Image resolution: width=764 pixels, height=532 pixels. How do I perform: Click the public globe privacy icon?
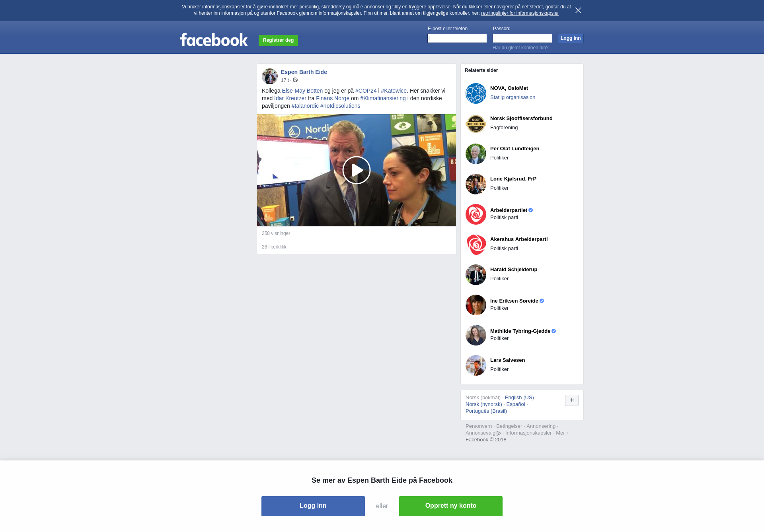(x=295, y=80)
